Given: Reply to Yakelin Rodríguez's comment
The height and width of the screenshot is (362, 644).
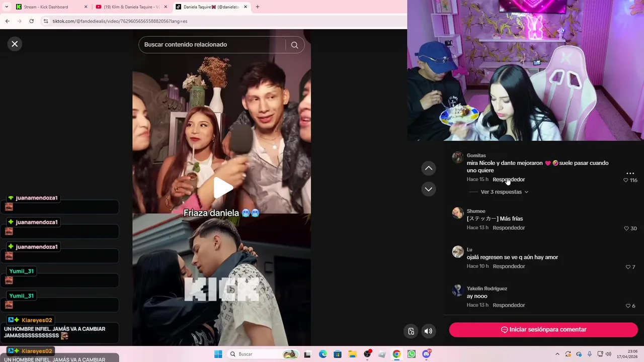Looking at the screenshot, I should tap(509, 305).
